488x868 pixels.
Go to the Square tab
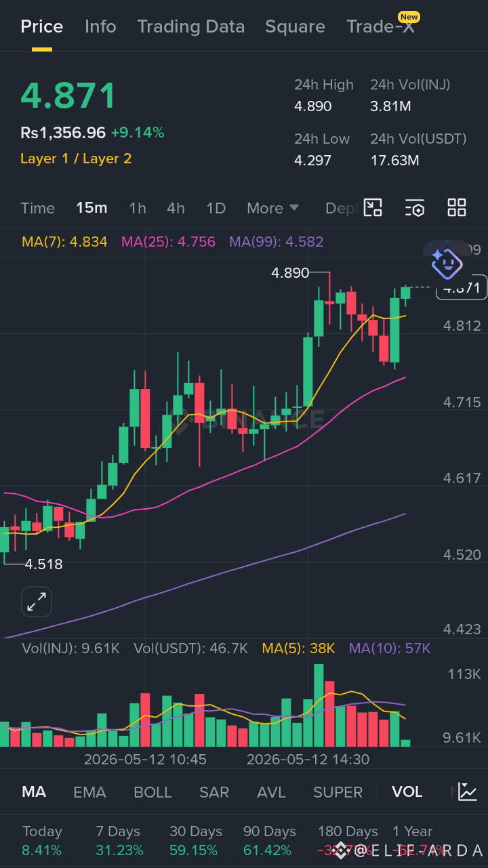point(295,26)
